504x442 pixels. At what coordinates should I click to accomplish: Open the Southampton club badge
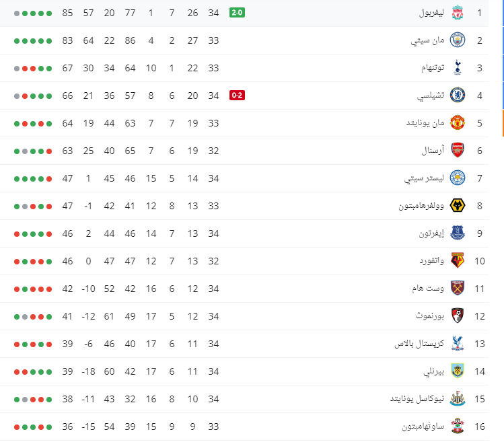point(457,427)
